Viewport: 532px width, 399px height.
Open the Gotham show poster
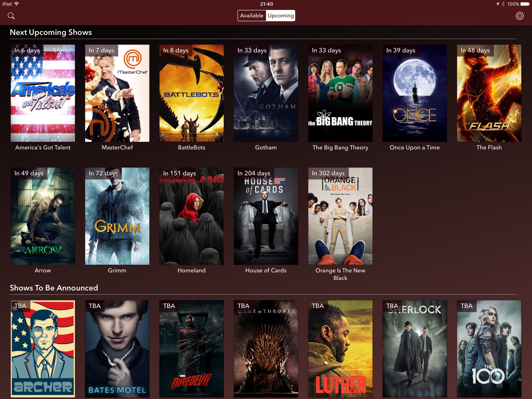tap(266, 93)
